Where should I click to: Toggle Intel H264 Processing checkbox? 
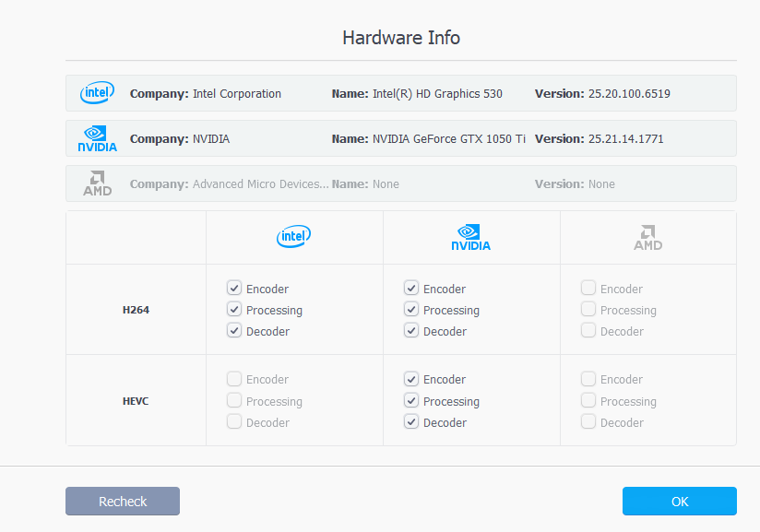click(234, 309)
